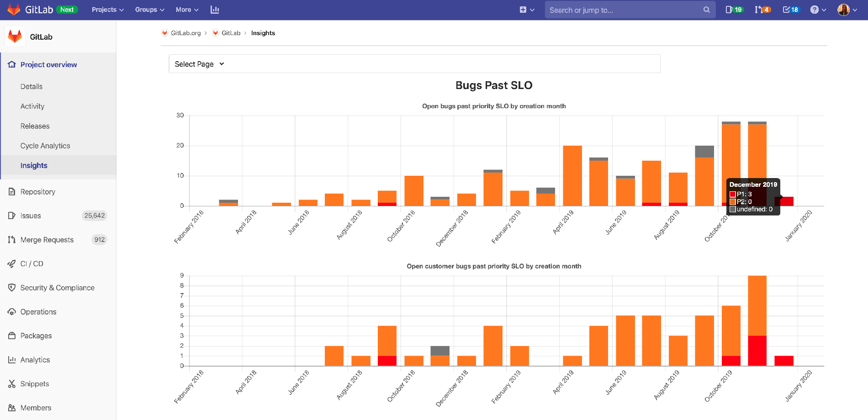This screenshot has width=868, height=420.
Task: Open the Snippets section
Action: pyautogui.click(x=34, y=383)
